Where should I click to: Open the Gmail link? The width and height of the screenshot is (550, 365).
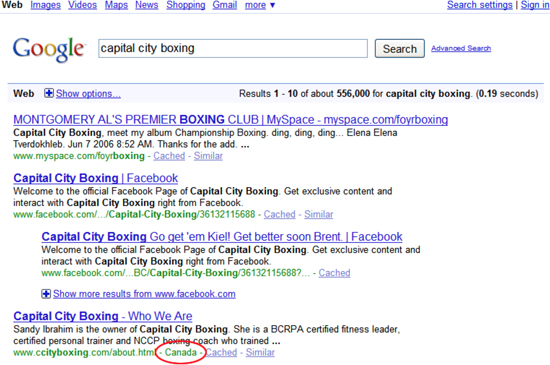pos(225,5)
